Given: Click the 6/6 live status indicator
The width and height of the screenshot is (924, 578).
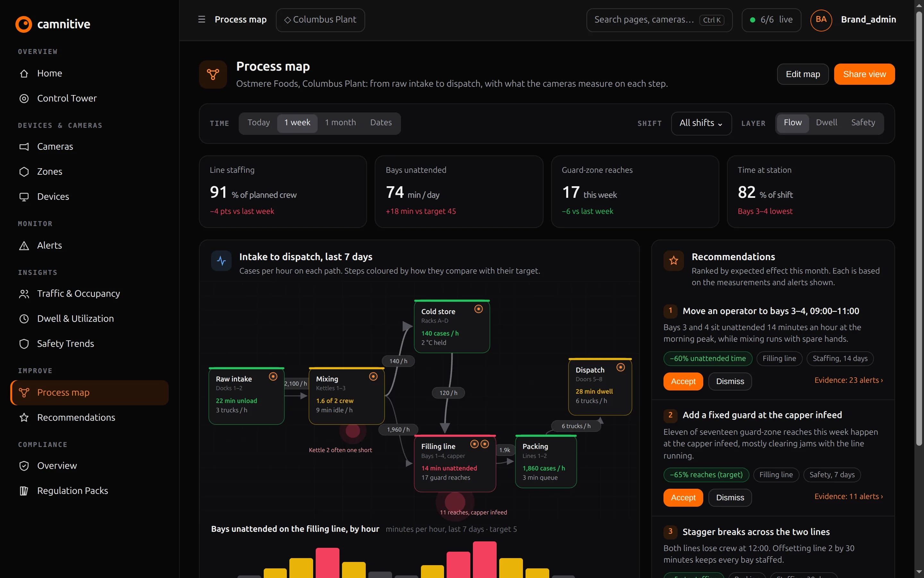Looking at the screenshot, I should tap(771, 20).
